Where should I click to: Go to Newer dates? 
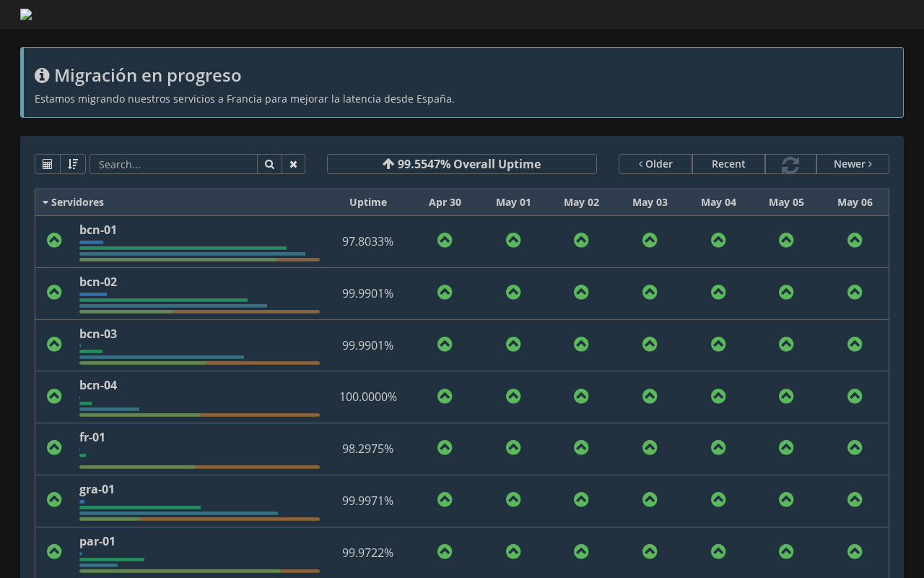[x=853, y=164]
